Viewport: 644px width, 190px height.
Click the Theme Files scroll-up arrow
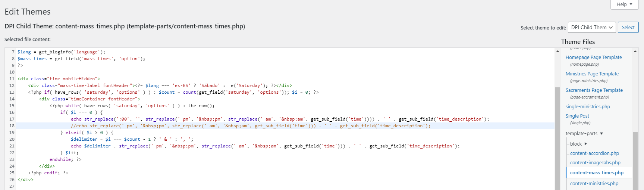(x=635, y=51)
